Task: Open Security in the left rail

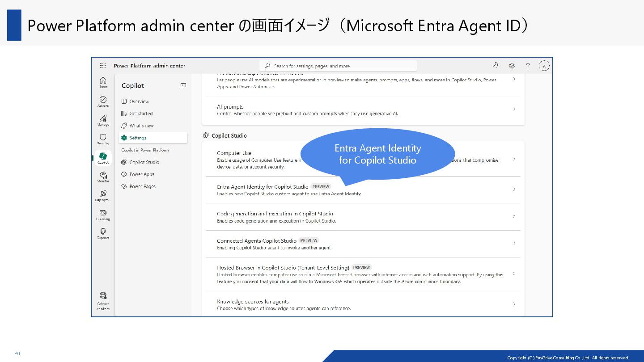Action: pos(103,139)
